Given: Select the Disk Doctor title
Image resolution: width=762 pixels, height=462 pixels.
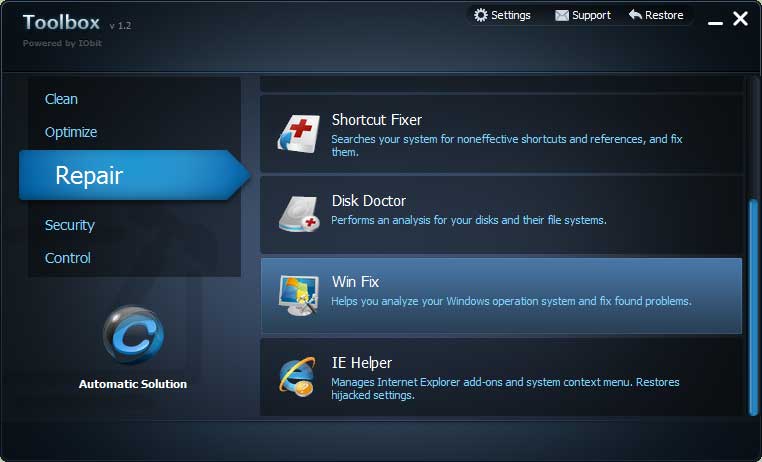Looking at the screenshot, I should point(368,201).
